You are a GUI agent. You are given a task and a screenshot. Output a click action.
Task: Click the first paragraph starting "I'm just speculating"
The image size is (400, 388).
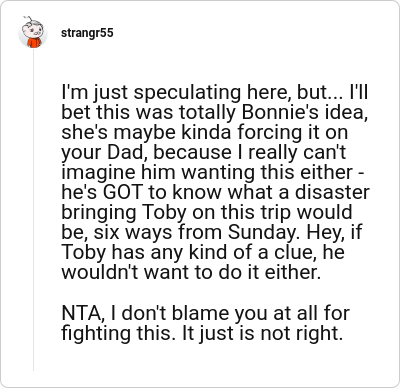point(215,182)
